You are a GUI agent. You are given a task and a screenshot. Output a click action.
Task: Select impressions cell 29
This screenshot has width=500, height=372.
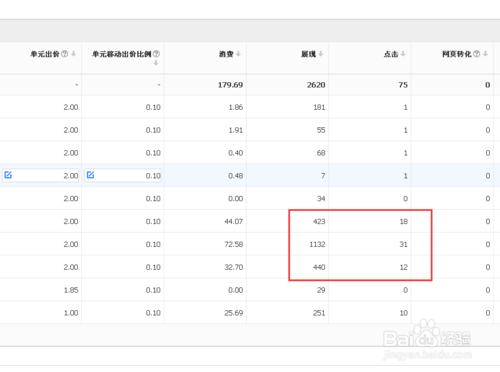tap(321, 290)
